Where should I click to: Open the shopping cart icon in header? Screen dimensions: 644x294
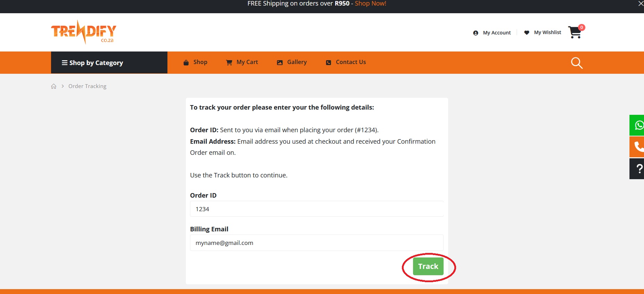[x=575, y=32]
